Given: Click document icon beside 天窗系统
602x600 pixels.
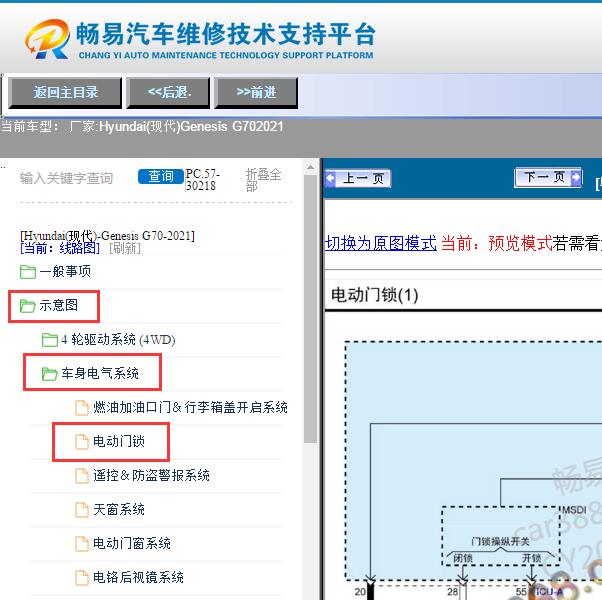Looking at the screenshot, I should (81, 510).
